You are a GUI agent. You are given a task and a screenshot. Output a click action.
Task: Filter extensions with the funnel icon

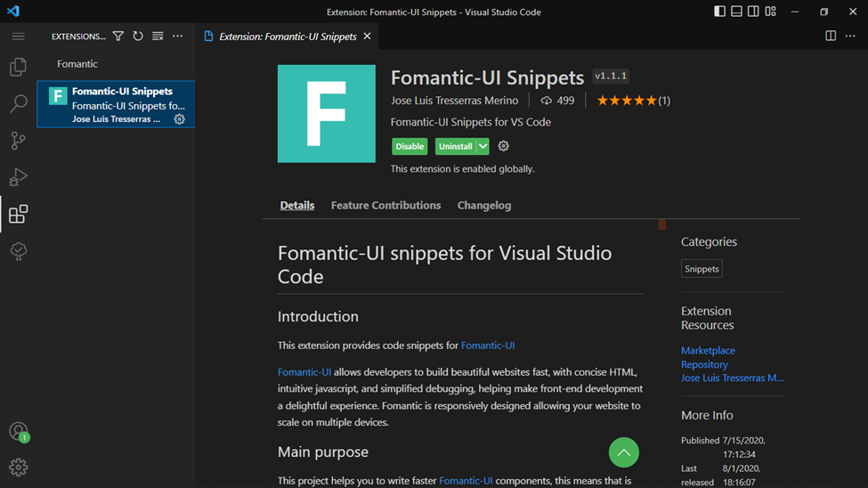click(118, 36)
